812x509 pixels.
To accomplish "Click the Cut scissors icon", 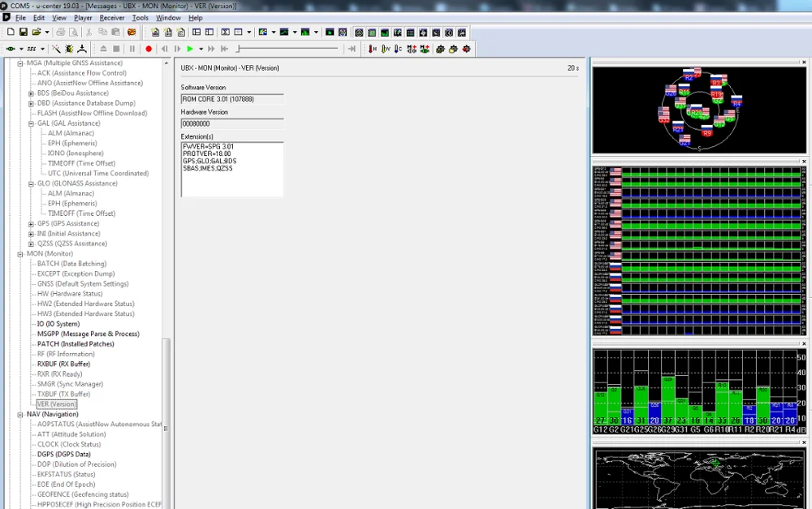I will tap(89, 32).
